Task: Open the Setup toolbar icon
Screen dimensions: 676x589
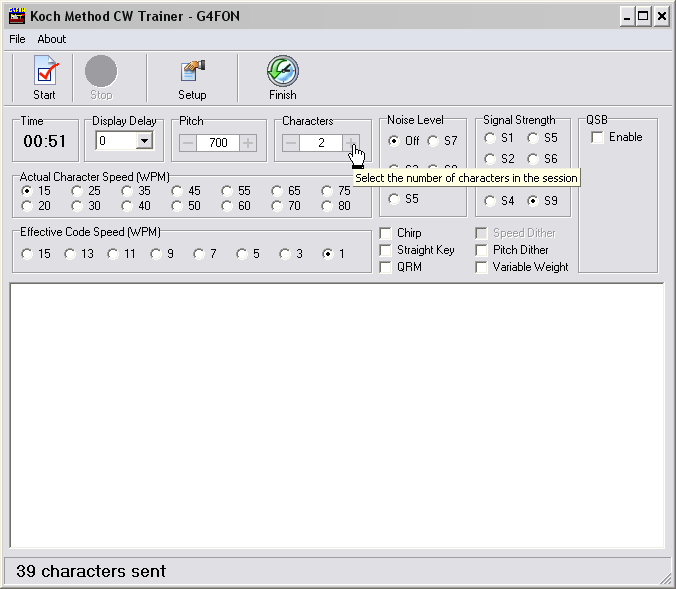Action: [192, 71]
